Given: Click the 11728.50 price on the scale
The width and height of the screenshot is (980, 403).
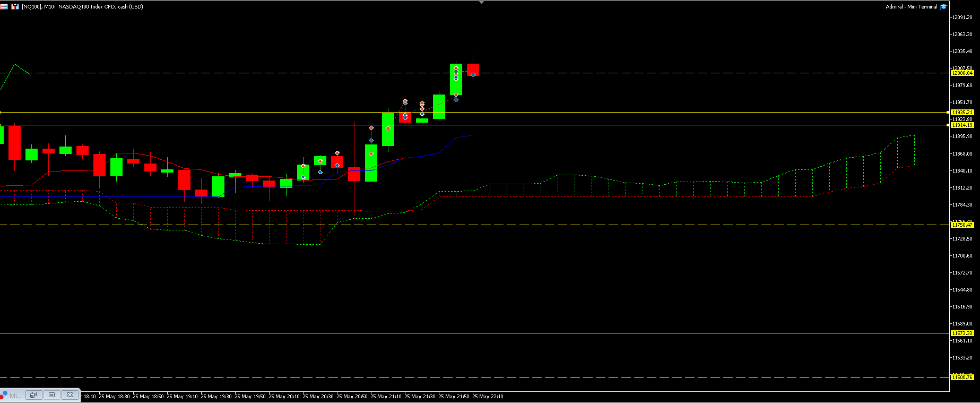Looking at the screenshot, I should click(962, 239).
